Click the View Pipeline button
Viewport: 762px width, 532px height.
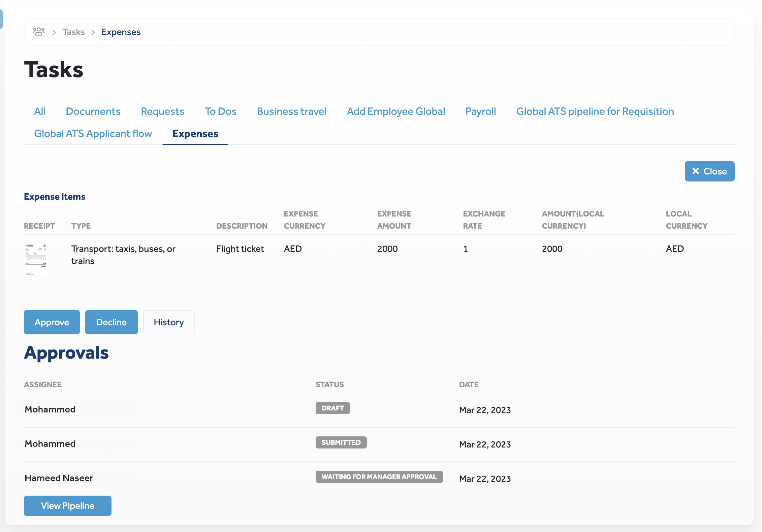click(x=68, y=506)
